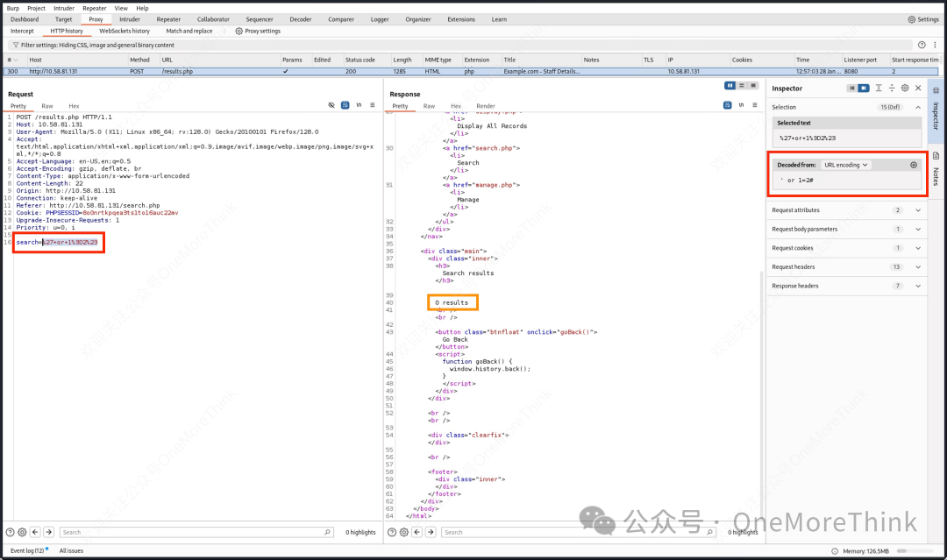Viewport: 947px width, 560px height.
Task: Open WebSockets history sub-tab
Action: 125,31
